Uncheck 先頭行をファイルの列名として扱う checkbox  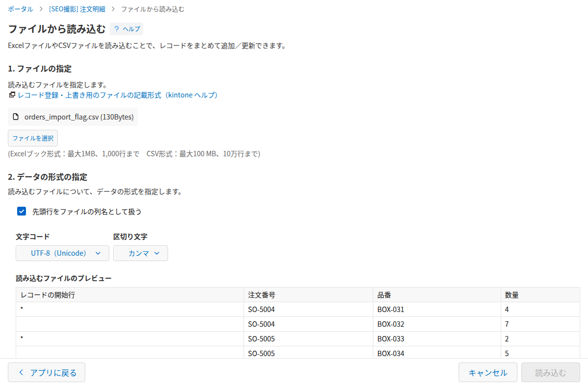click(22, 211)
